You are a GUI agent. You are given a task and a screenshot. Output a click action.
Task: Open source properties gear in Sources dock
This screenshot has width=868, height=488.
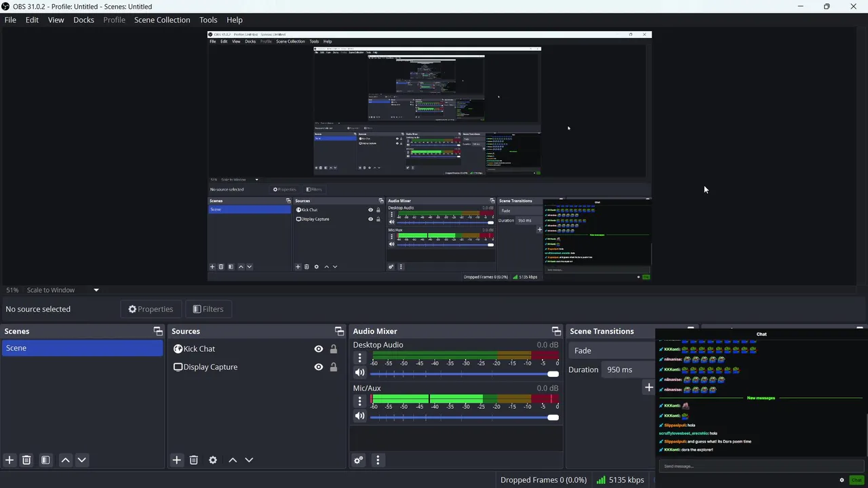213,460
